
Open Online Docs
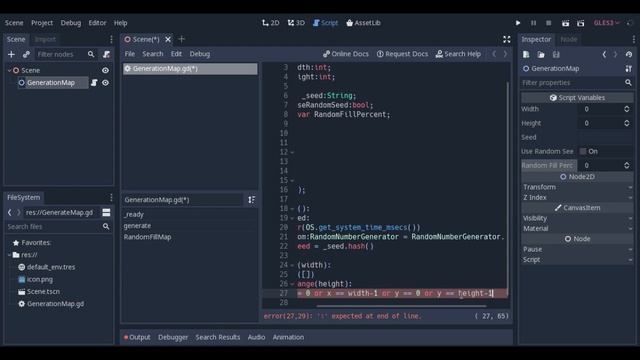coord(346,54)
